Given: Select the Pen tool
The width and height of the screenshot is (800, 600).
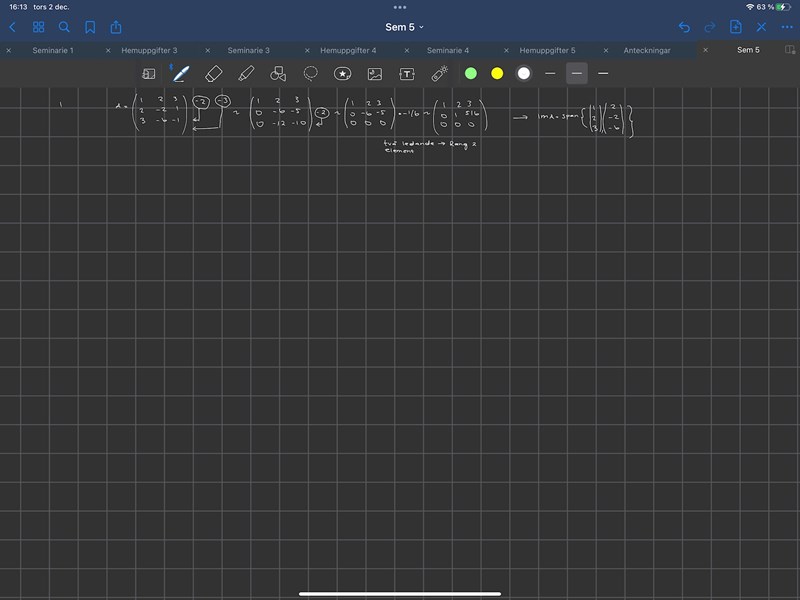Looking at the screenshot, I should tap(181, 73).
